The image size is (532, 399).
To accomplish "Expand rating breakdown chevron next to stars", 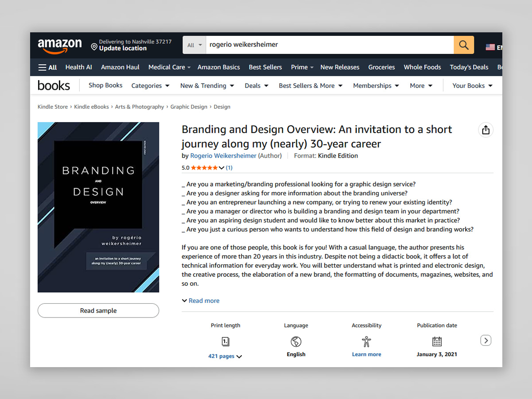I will pos(221,168).
